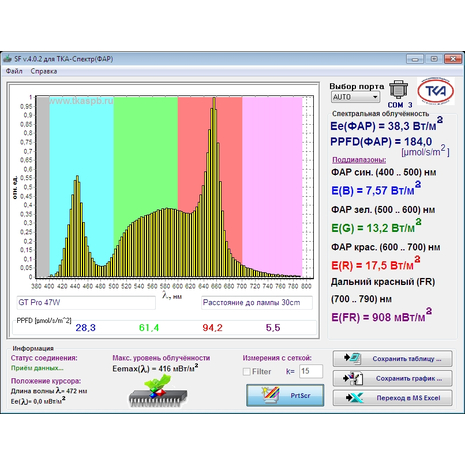Click the PrtScr colorful screenshot icon

pos(270,395)
